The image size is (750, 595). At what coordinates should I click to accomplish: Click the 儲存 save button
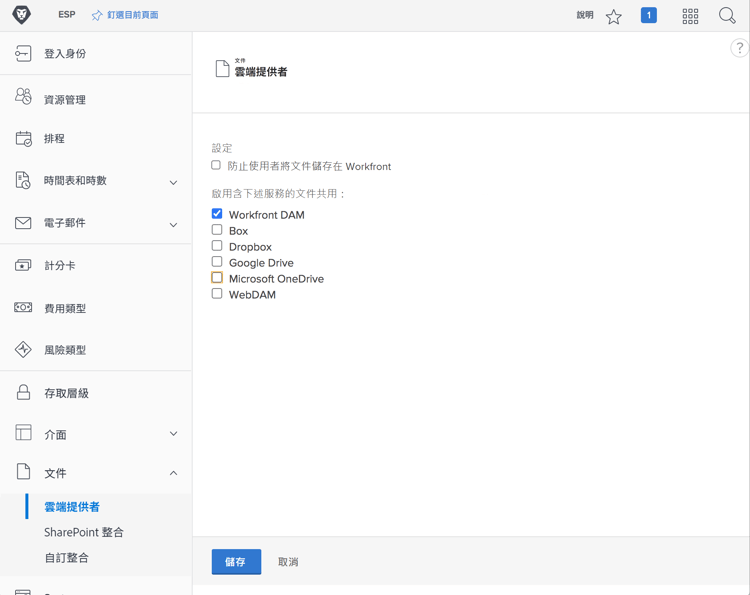236,562
